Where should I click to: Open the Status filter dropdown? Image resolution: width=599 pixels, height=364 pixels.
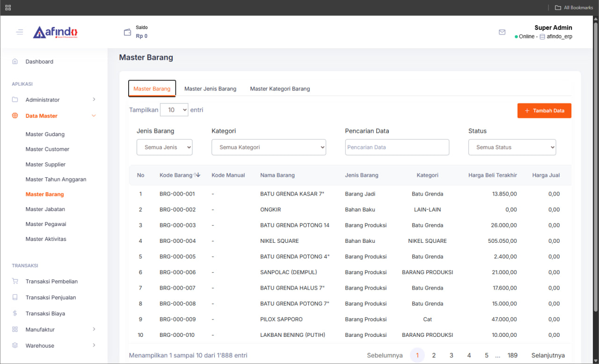(512, 147)
